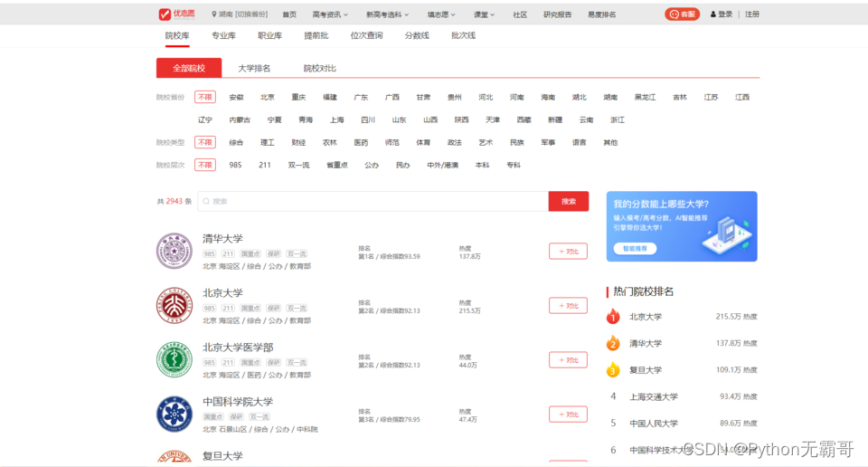Filter schools by province 浙江

618,119
